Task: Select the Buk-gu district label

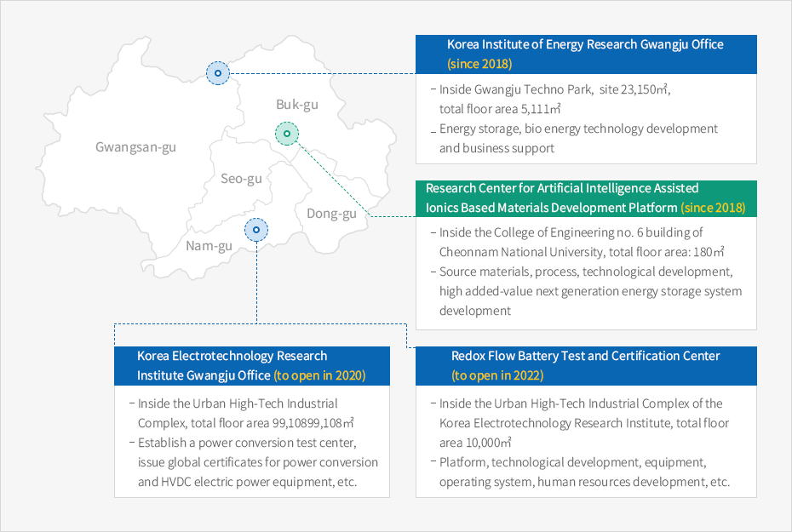Action: tap(297, 105)
